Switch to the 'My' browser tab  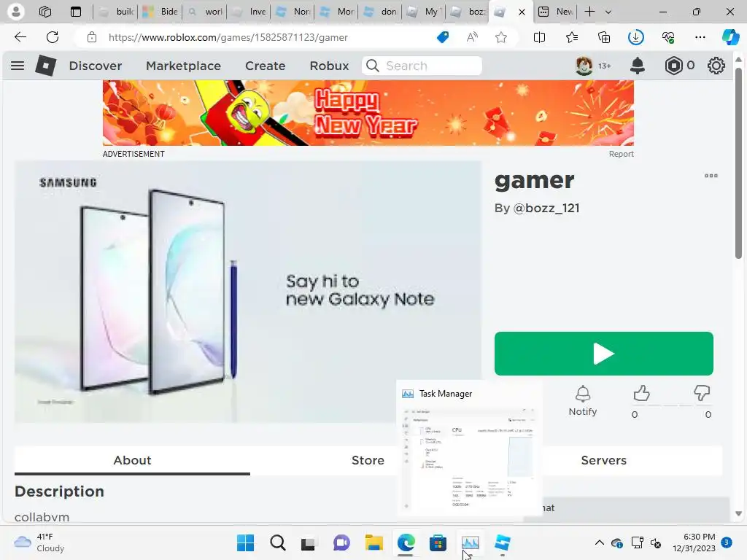(x=424, y=12)
